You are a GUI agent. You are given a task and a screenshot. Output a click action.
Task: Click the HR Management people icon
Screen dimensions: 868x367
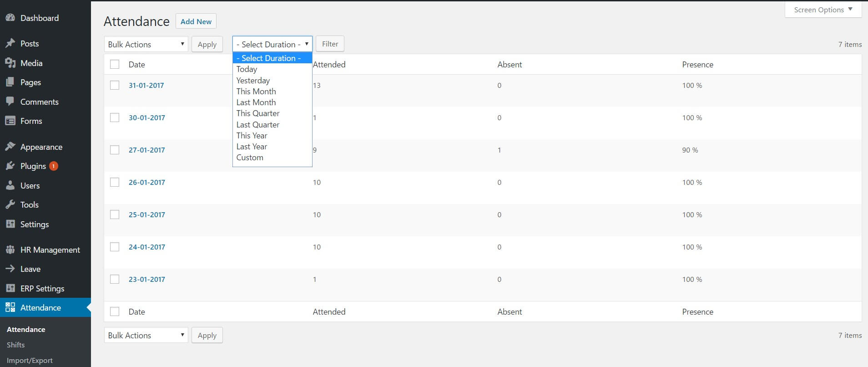10,250
